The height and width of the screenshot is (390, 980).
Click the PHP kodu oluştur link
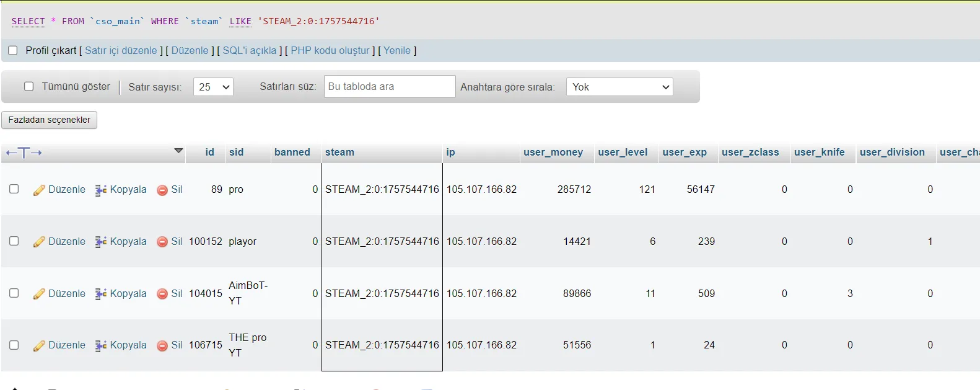[330, 50]
